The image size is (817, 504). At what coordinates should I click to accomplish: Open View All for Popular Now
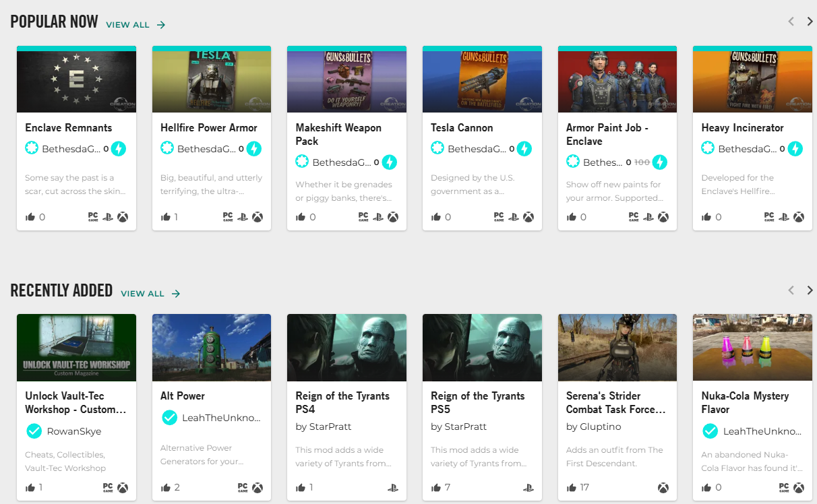click(x=135, y=25)
